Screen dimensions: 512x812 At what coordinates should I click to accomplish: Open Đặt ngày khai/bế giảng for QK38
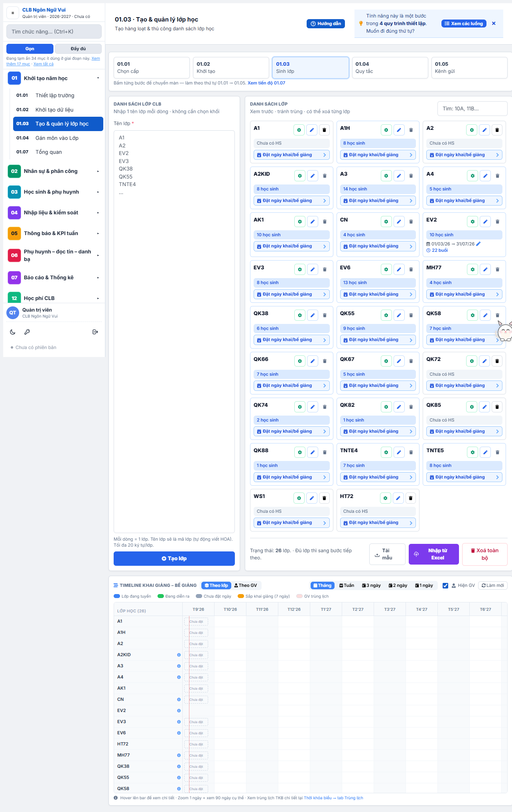(291, 340)
